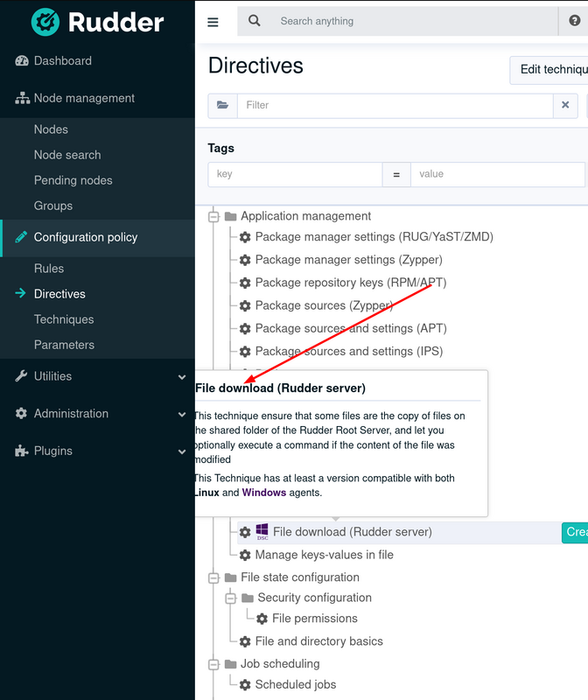Select File permissions technique
This screenshot has width=588, height=700.
(x=315, y=619)
